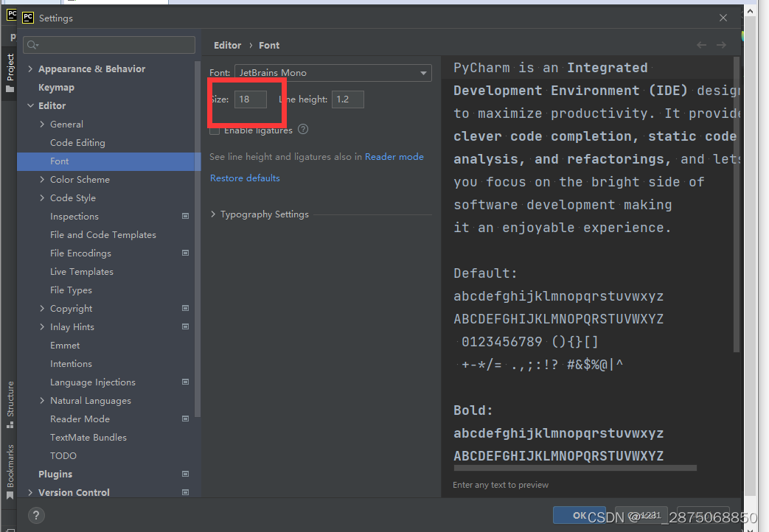769x532 pixels.
Task: Expand the Inlay Hints subtree
Action: (x=42, y=326)
